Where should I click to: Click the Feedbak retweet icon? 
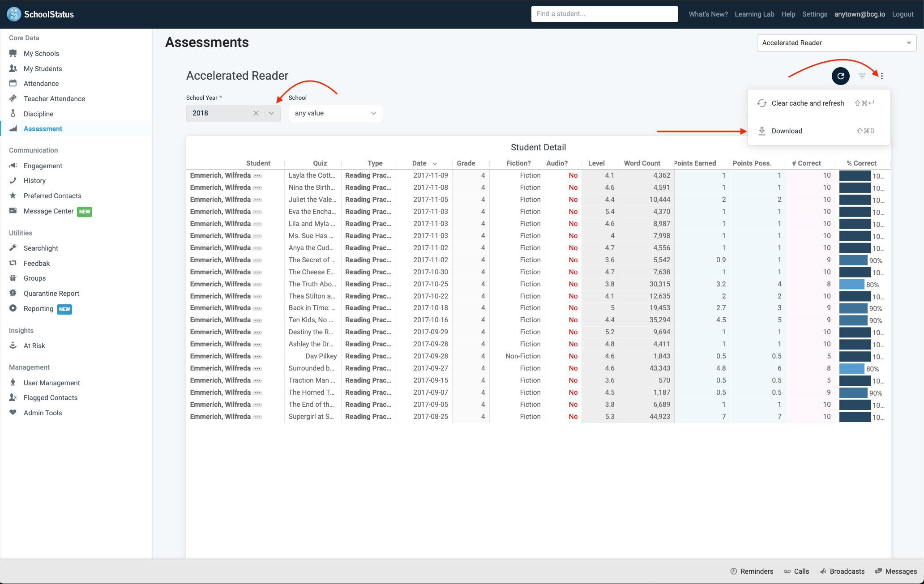[13, 263]
